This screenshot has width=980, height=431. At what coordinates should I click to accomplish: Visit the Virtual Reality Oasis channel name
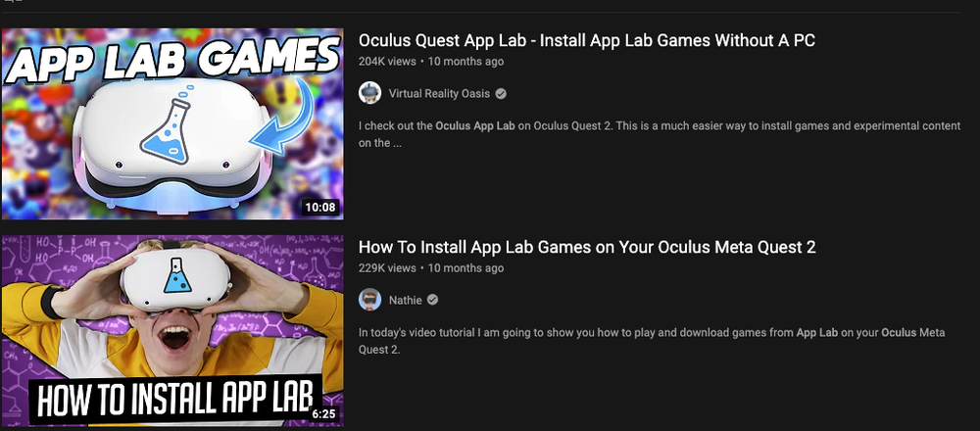tap(439, 94)
